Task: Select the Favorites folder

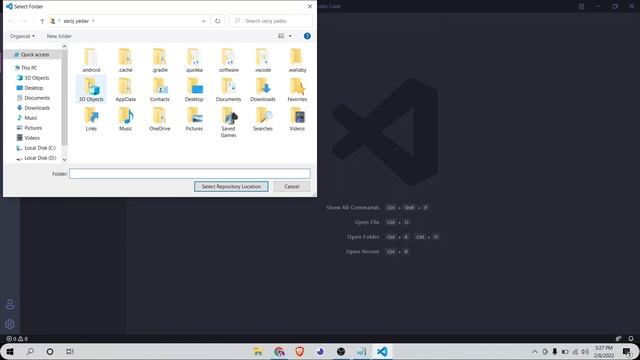Action: pos(297,89)
